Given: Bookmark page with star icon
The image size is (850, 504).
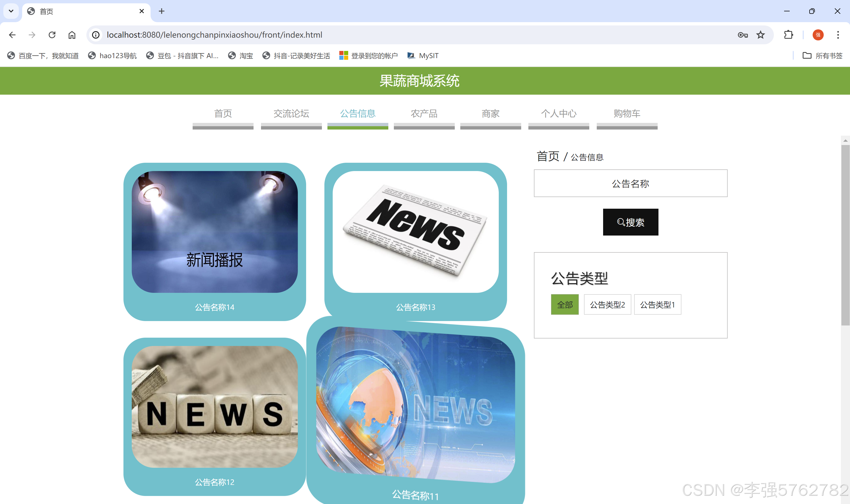Looking at the screenshot, I should 760,35.
